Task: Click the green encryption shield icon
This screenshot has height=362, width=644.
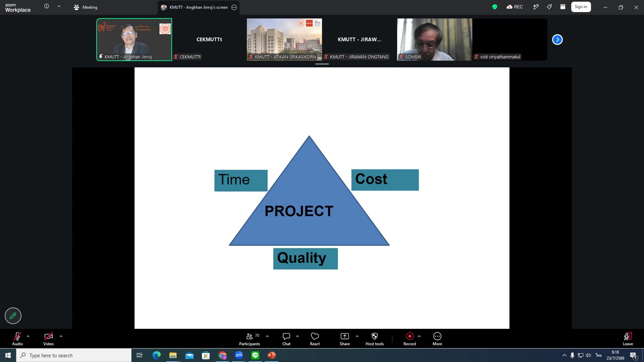Action: coord(495,7)
